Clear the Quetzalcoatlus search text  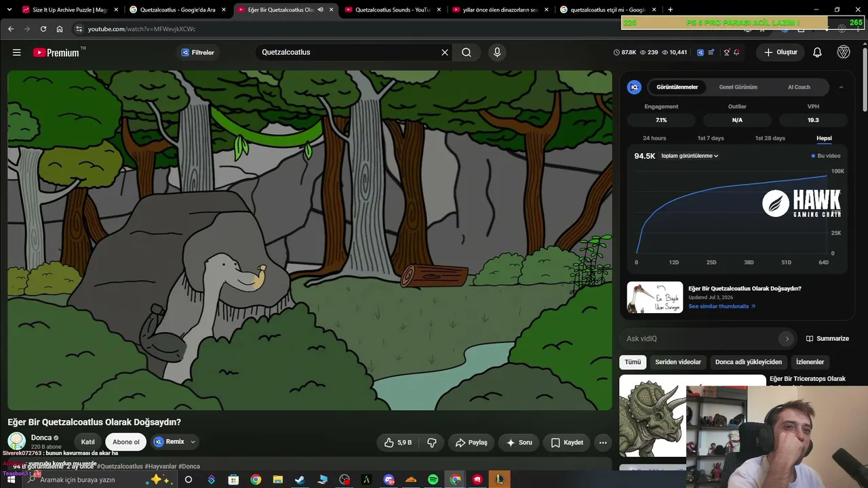coord(445,52)
